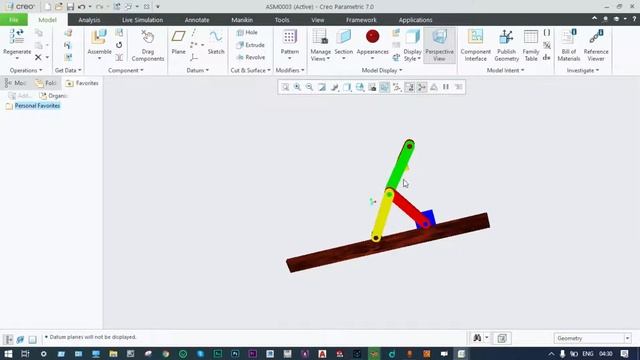Click the coordinate system datum icon
Screen dimensions: 640x360
193,58
